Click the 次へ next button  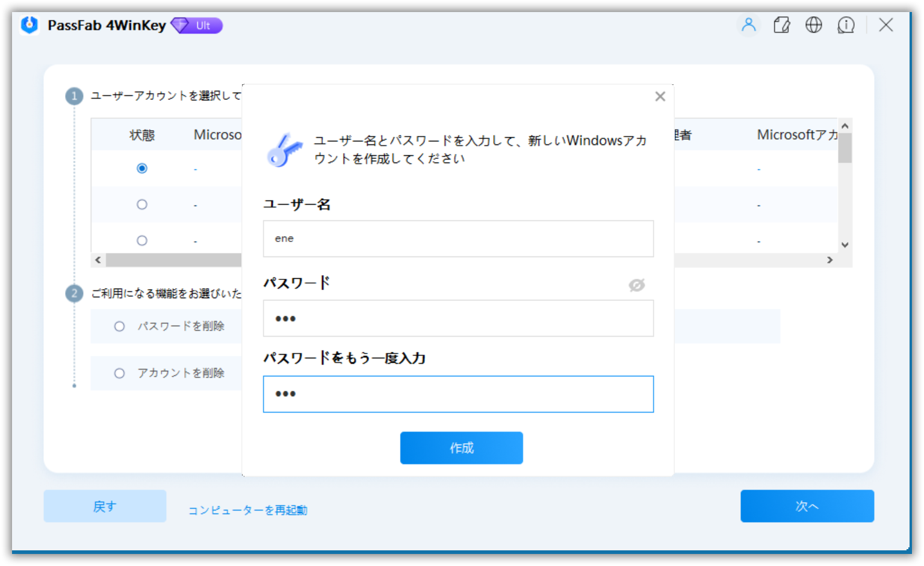tap(807, 506)
